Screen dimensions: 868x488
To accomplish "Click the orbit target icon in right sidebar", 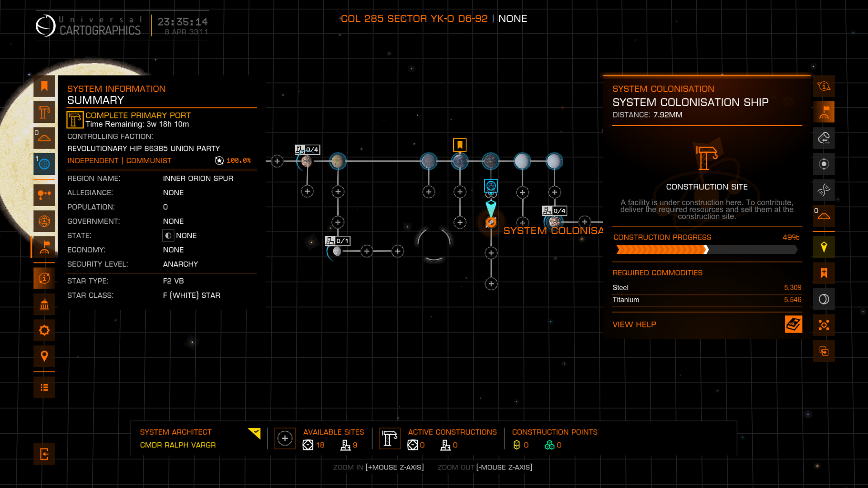I will (824, 164).
